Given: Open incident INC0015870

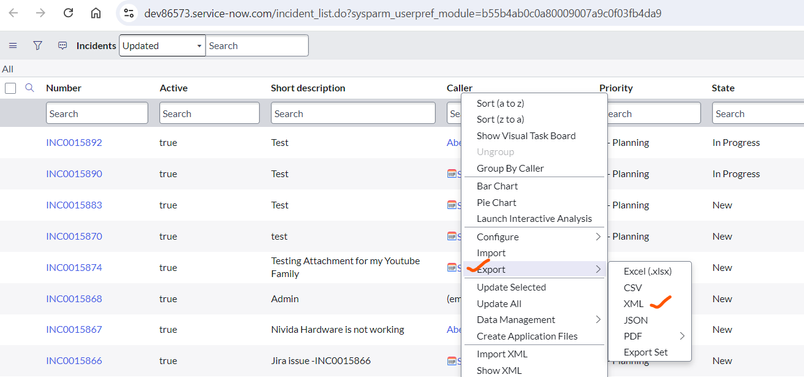Looking at the screenshot, I should coord(74,236).
